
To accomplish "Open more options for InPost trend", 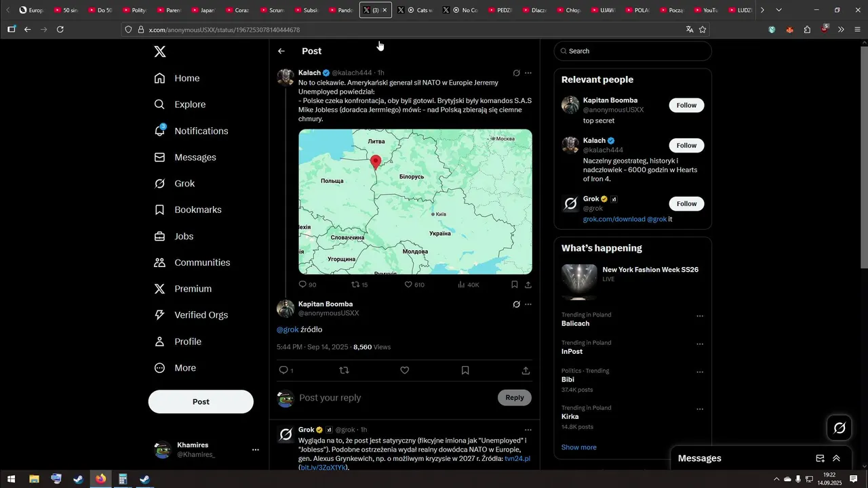I will [700, 344].
